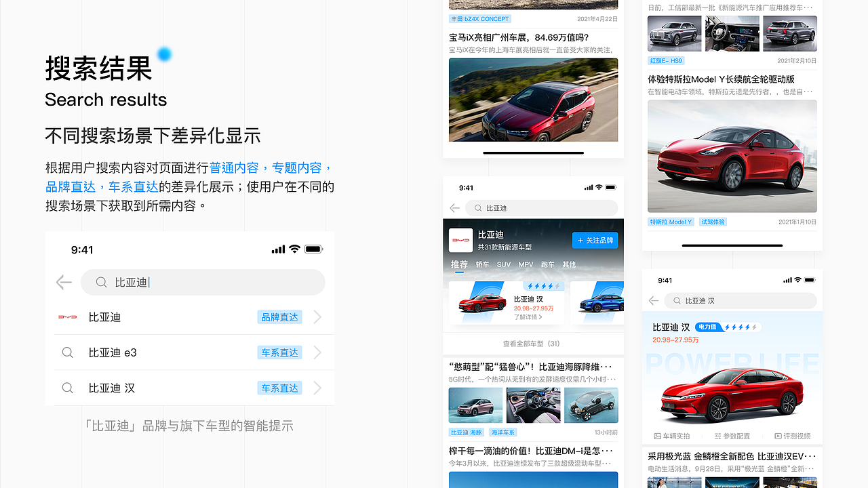Click the 比亚迪 search box on the brand page
Screen dimensions: 868x488
coord(542,208)
